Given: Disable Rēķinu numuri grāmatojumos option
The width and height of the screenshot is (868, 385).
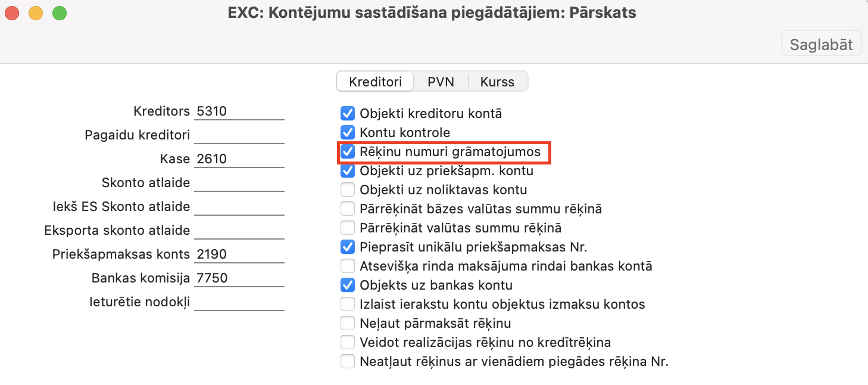Looking at the screenshot, I should tap(347, 152).
